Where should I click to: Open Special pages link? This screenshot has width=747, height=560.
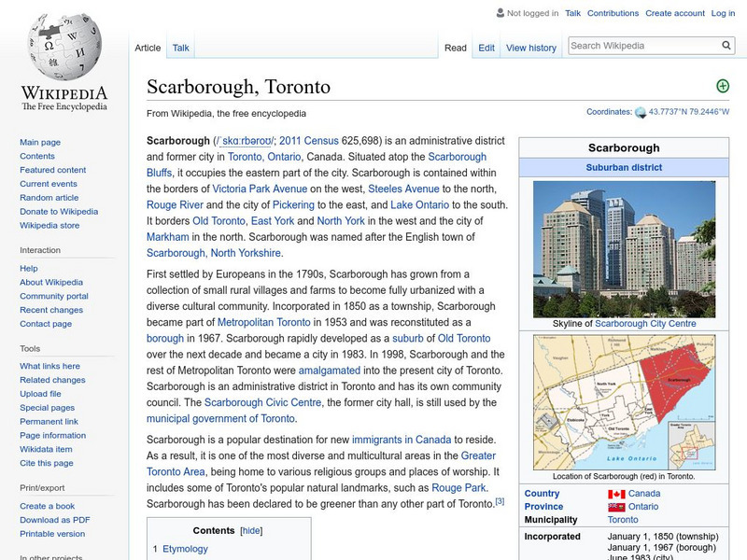point(48,408)
